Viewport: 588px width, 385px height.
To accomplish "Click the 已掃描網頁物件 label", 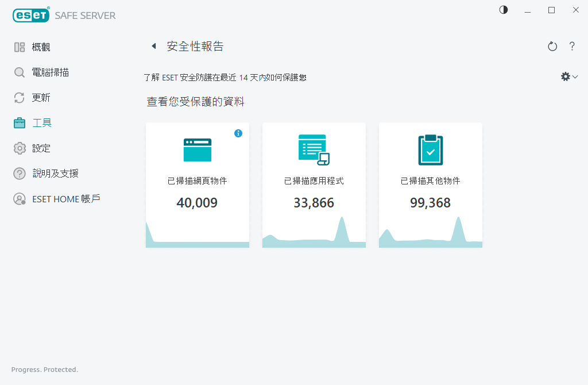I will [198, 181].
